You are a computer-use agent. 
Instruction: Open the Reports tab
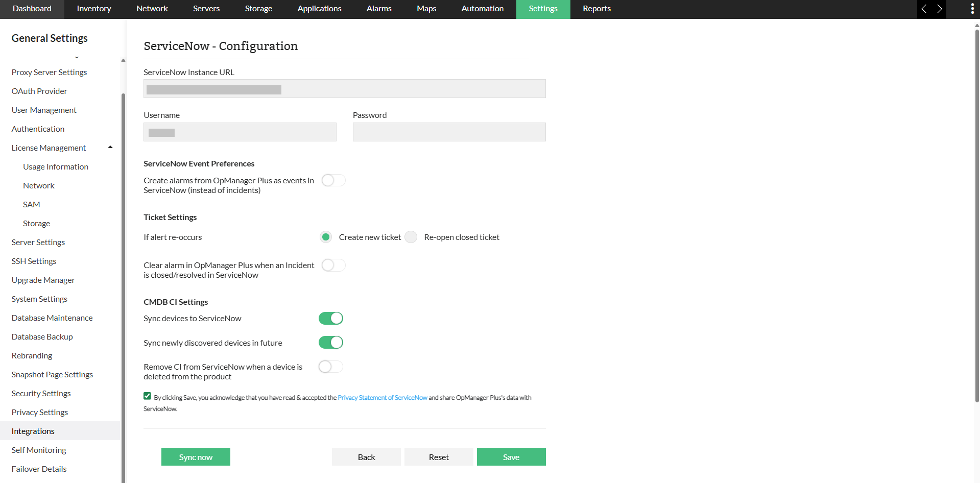(x=597, y=9)
